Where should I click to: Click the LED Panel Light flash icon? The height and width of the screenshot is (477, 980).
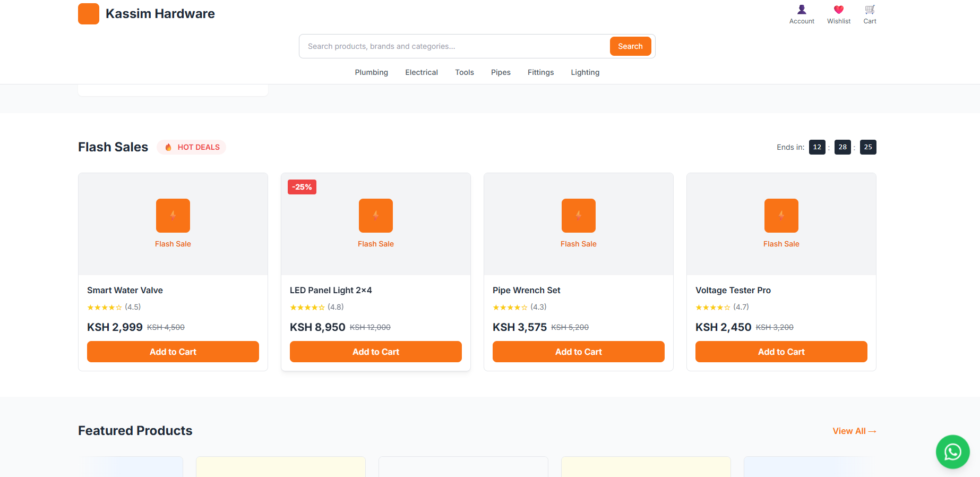(x=376, y=216)
